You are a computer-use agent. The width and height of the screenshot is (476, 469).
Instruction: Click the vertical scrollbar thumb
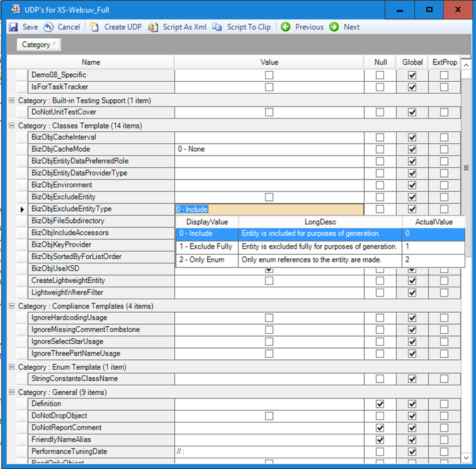tap(466, 168)
